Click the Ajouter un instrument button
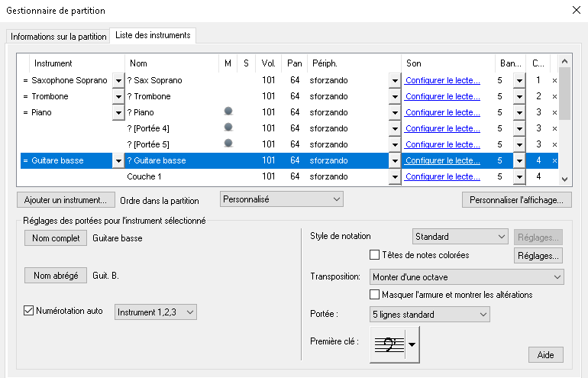This screenshot has width=588, height=378. click(65, 200)
